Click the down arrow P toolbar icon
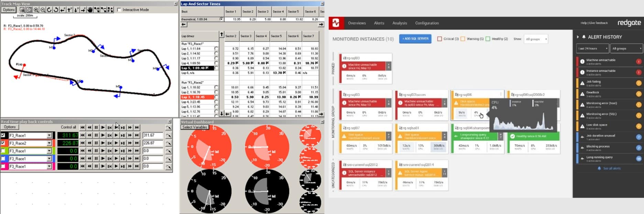The image size is (644, 214). (x=76, y=10)
